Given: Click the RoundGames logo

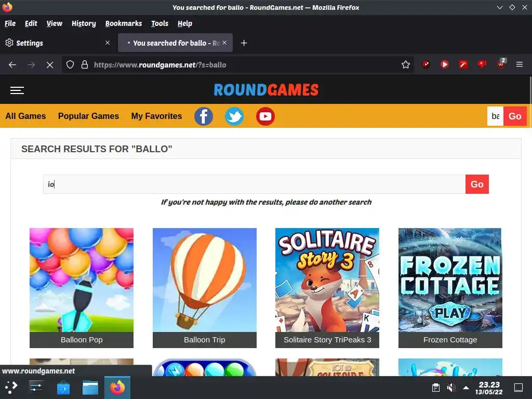Looking at the screenshot, I should point(266,90).
